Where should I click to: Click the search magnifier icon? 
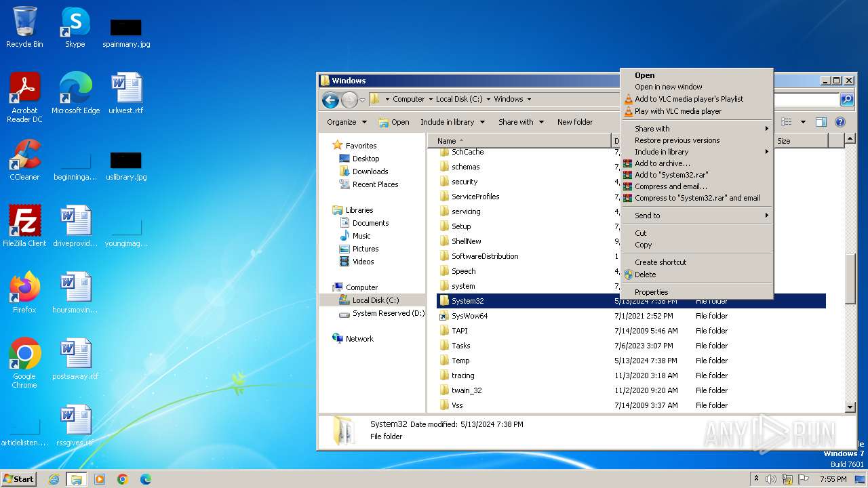pyautogui.click(x=846, y=100)
